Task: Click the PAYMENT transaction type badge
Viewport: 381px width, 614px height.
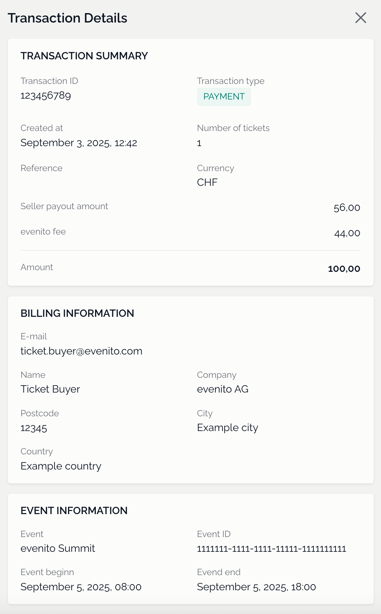Action: point(224,97)
